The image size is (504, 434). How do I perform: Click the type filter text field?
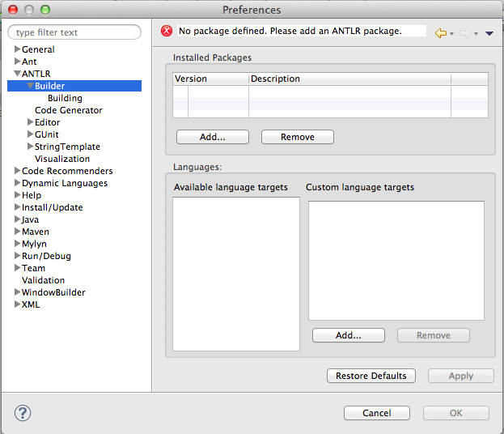coord(74,32)
